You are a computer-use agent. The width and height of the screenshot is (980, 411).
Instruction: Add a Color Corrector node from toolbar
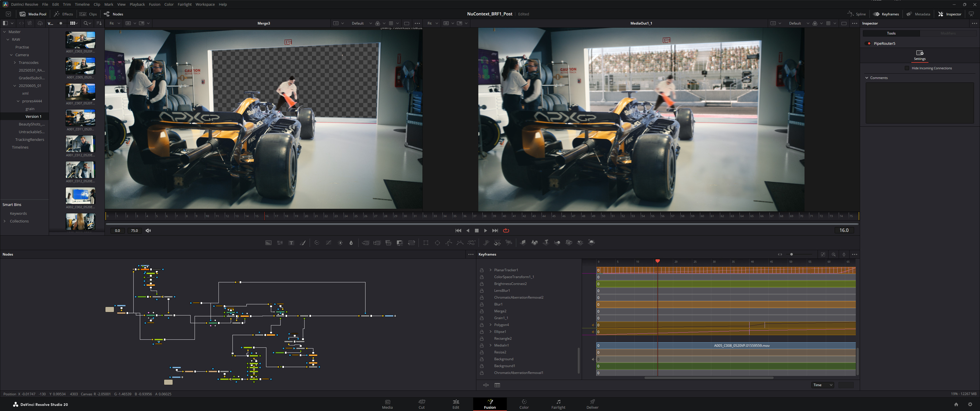coord(317,243)
